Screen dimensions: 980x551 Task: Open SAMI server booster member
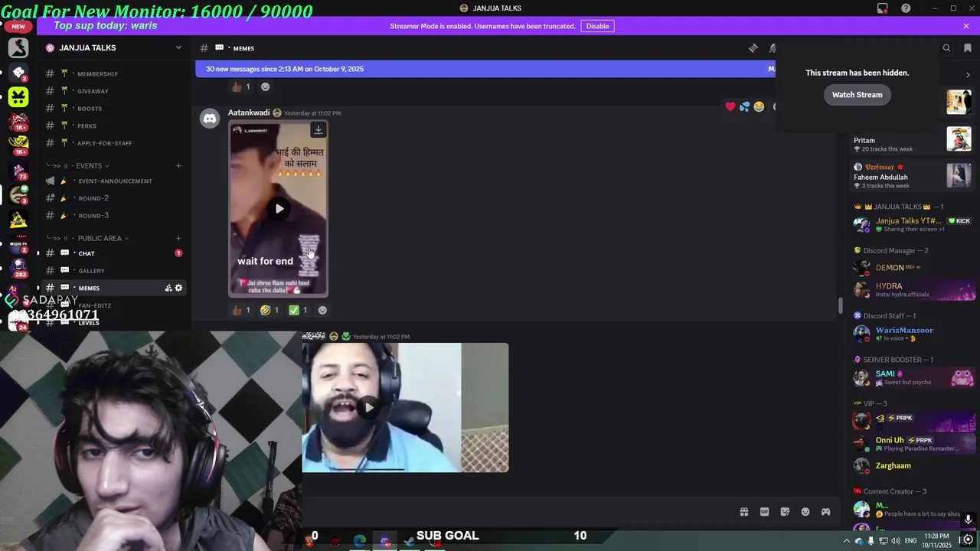pyautogui.click(x=913, y=378)
